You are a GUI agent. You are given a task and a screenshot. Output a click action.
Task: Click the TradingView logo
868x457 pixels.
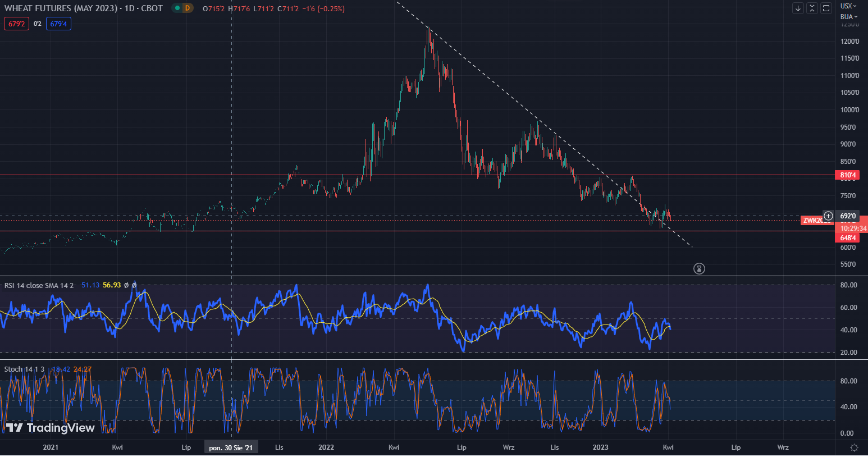click(51, 428)
